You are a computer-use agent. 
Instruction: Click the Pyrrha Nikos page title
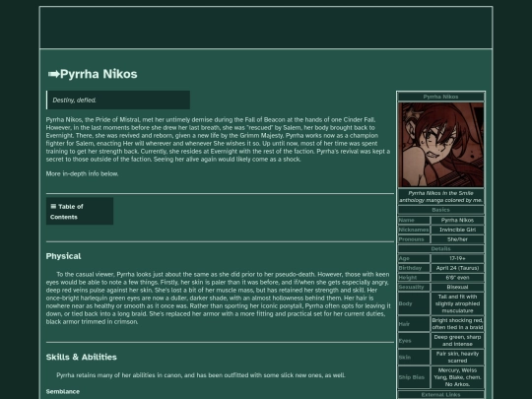(x=99, y=74)
